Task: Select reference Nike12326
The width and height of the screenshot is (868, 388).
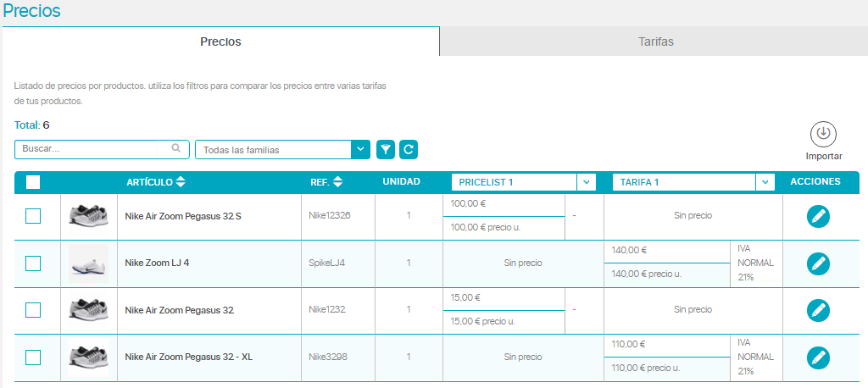Action: click(330, 215)
